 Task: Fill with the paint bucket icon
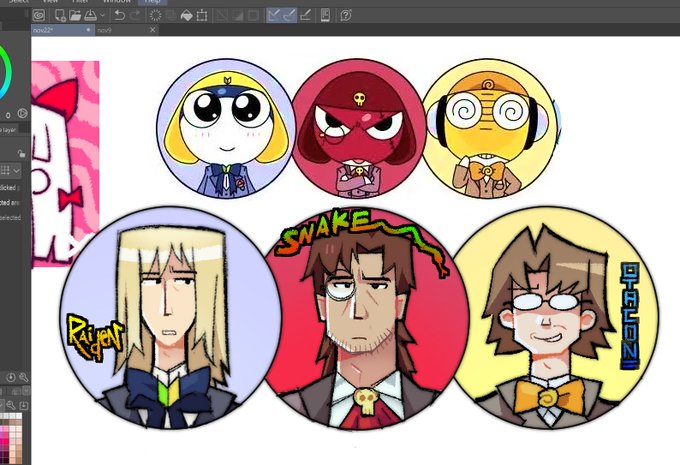coord(186,16)
